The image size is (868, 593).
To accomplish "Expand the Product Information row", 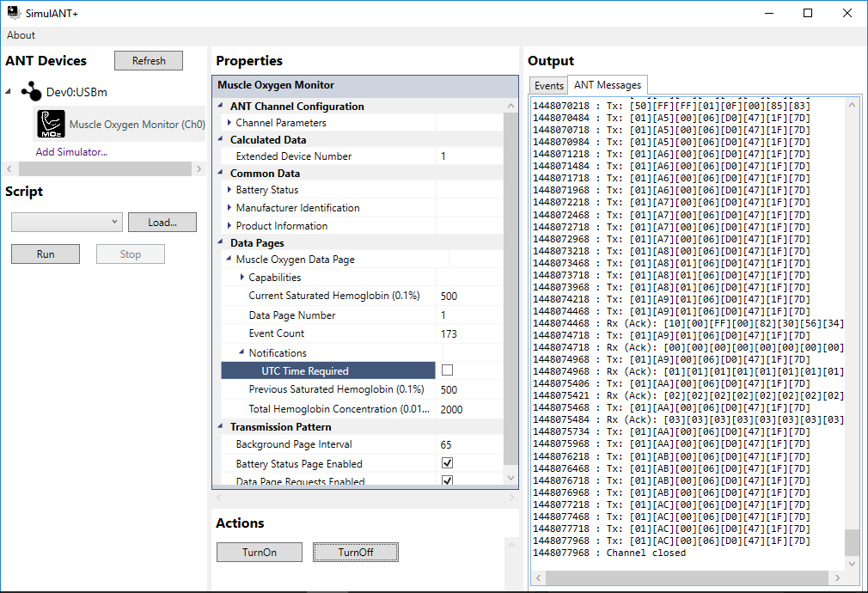I will tap(229, 225).
